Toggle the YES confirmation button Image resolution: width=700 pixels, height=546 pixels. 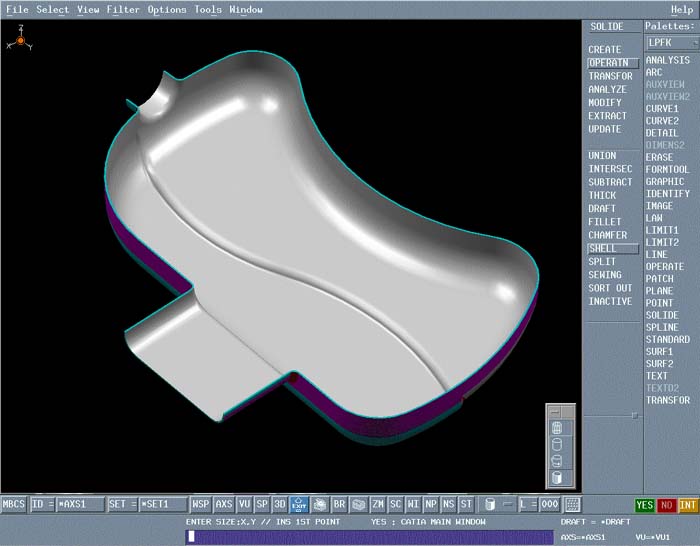click(x=646, y=505)
